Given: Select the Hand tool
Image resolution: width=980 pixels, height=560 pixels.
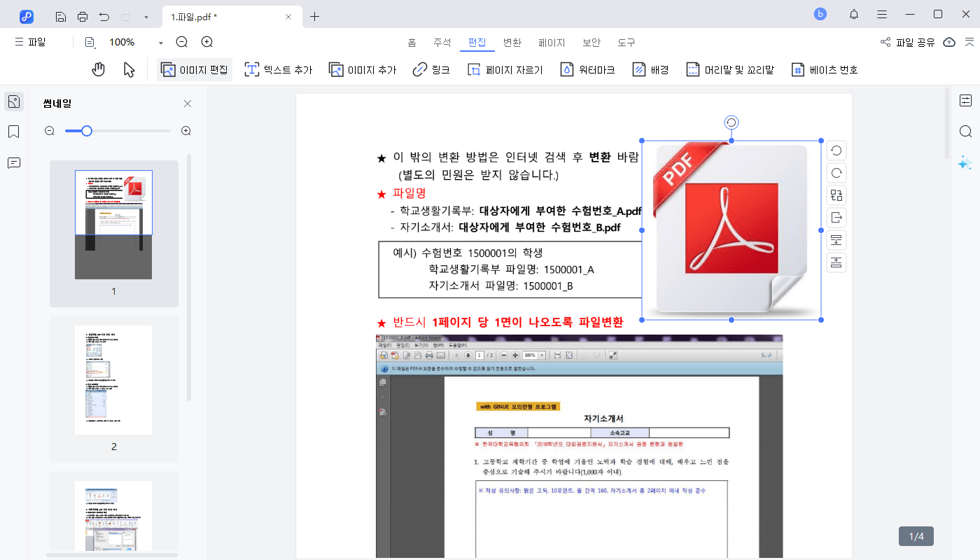Looking at the screenshot, I should point(99,69).
